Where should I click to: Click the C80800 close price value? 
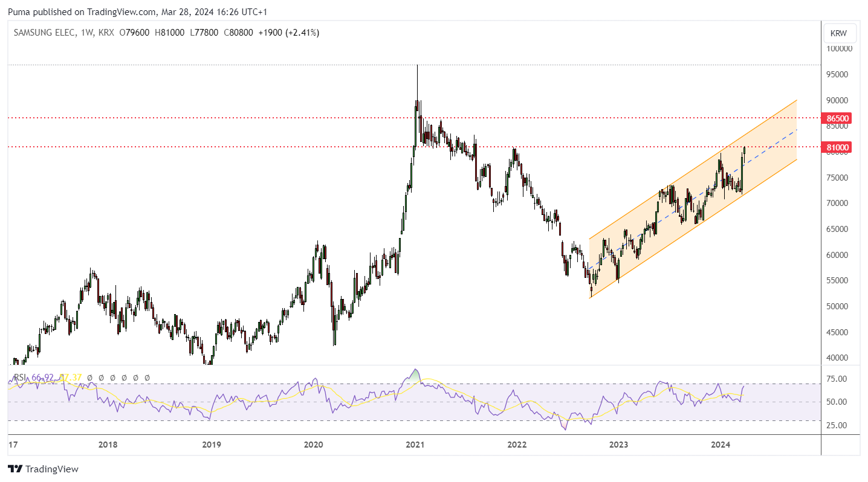(238, 33)
